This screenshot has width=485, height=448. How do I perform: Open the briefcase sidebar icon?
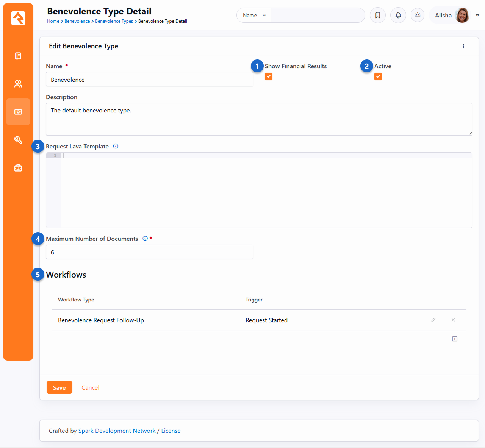click(18, 168)
